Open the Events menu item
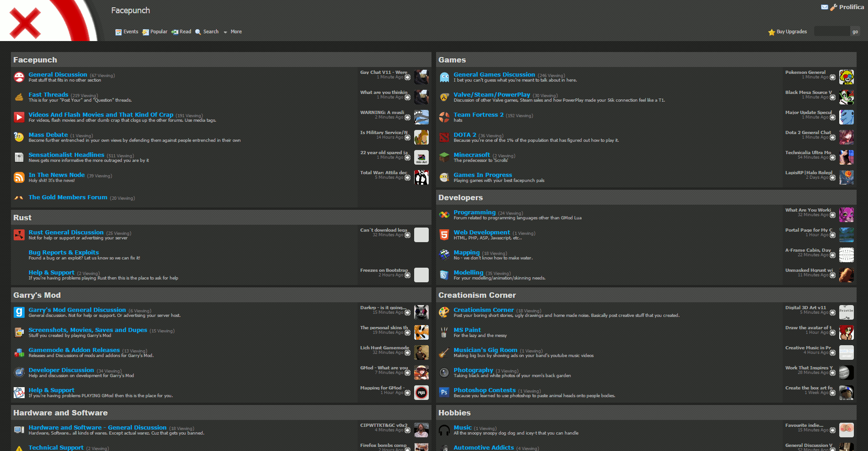The height and width of the screenshot is (451, 868). 127,32
